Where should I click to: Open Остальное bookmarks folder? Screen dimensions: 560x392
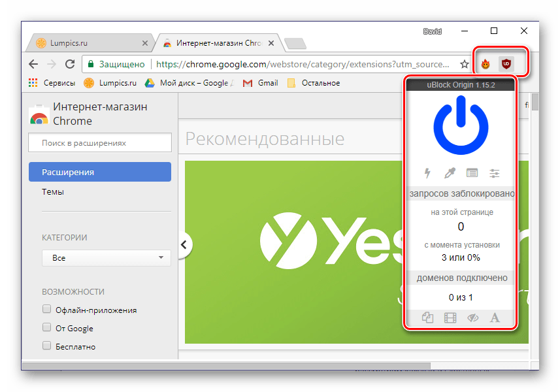(x=314, y=83)
